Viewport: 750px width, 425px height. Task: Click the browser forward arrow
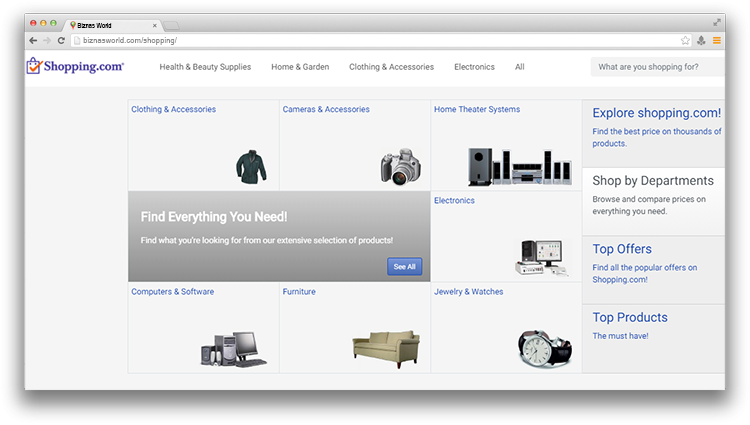[47, 40]
